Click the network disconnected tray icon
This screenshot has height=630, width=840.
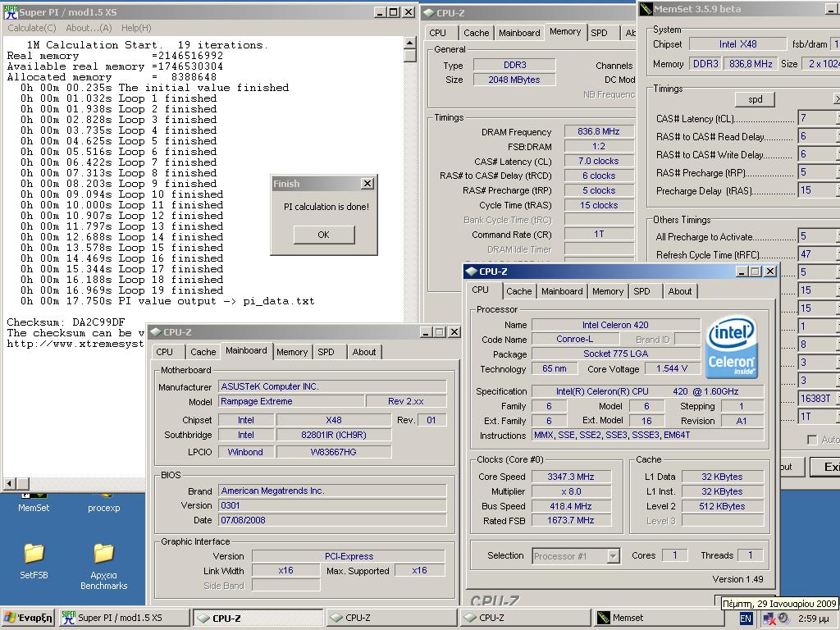point(769,619)
